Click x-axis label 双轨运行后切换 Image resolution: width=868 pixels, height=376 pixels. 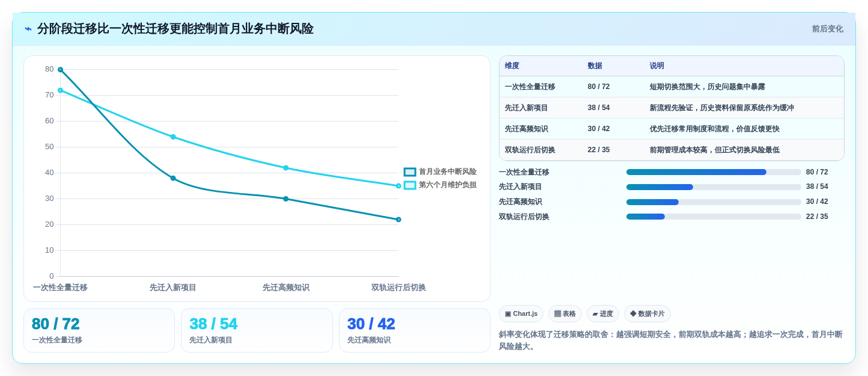pyautogui.click(x=399, y=288)
